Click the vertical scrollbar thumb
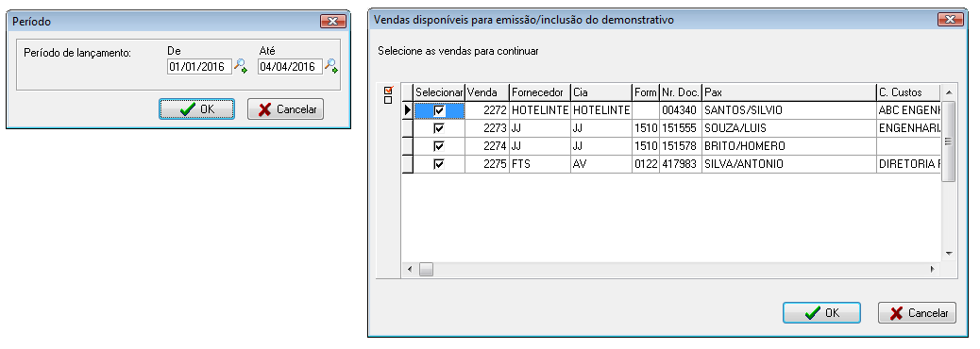 pyautogui.click(x=948, y=141)
